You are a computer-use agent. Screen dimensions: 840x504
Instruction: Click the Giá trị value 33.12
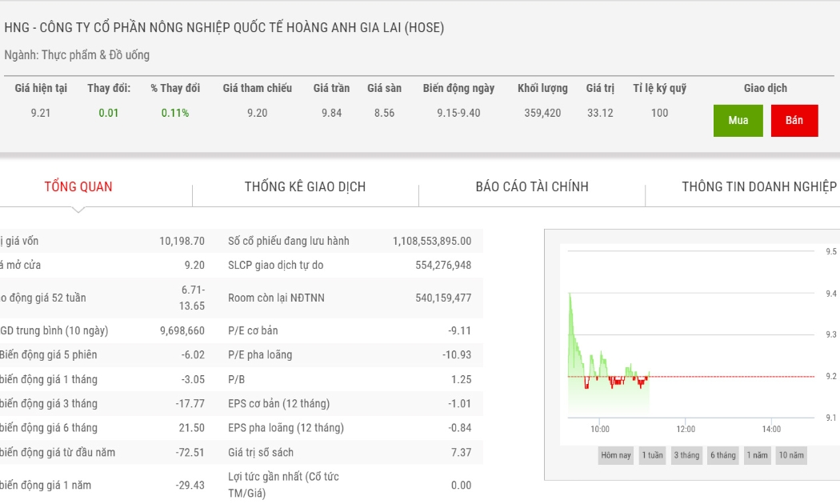600,113
